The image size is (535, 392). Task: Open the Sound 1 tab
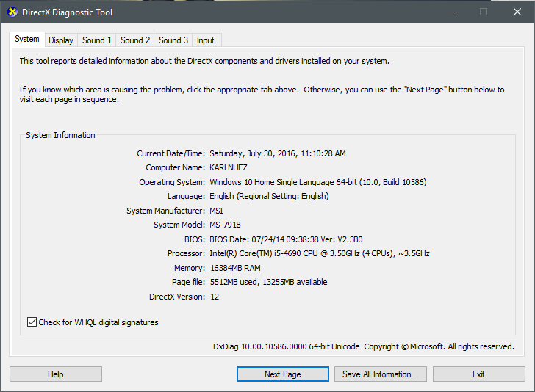pyautogui.click(x=97, y=40)
